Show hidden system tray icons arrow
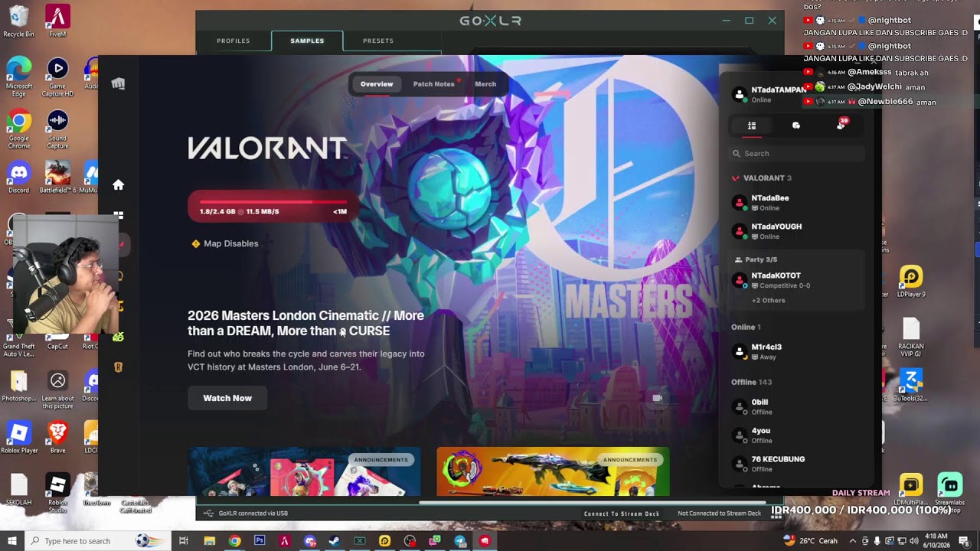 pos(853,541)
